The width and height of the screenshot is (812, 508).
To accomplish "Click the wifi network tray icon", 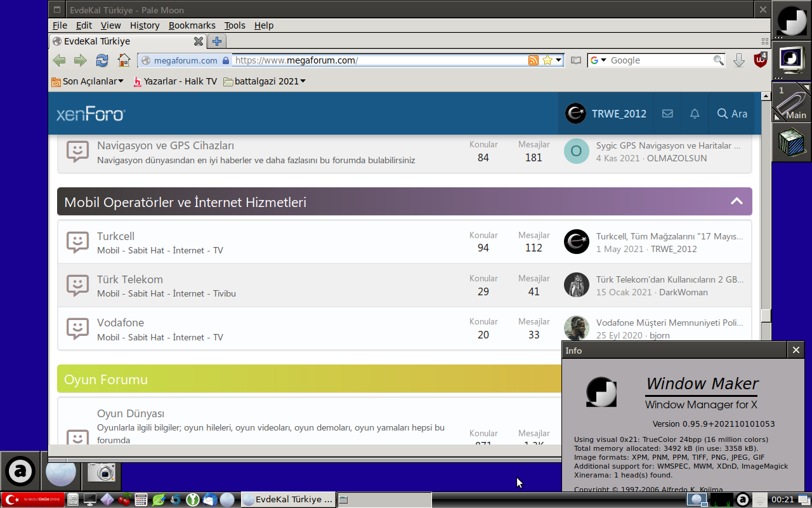I will [x=759, y=500].
